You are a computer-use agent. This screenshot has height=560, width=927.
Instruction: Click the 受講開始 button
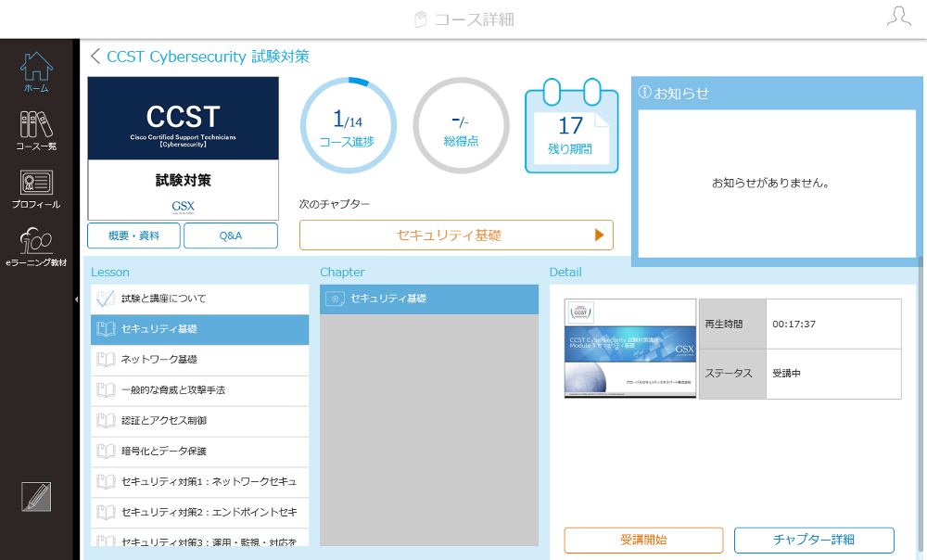coord(643,540)
